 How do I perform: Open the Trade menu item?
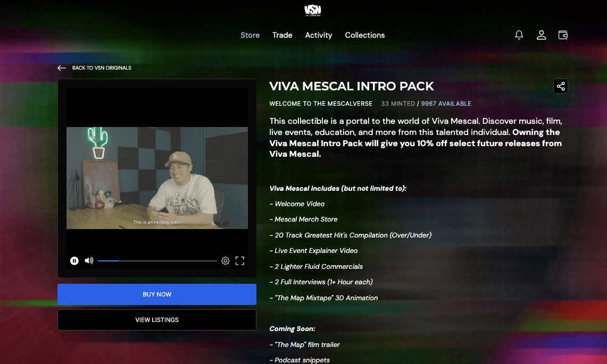pos(282,35)
